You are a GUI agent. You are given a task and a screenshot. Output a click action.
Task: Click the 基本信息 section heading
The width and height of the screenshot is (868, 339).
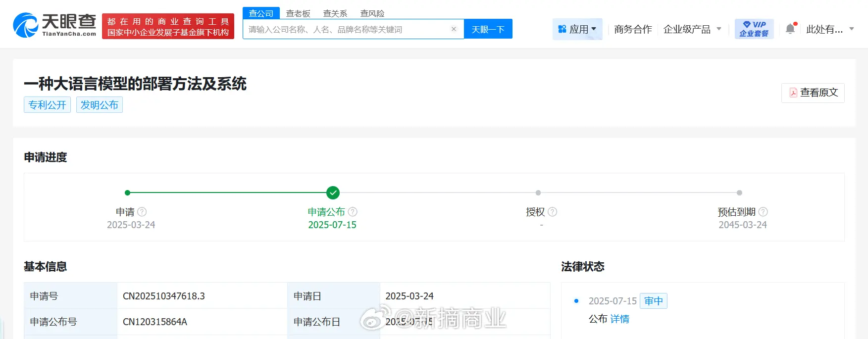[x=46, y=267]
